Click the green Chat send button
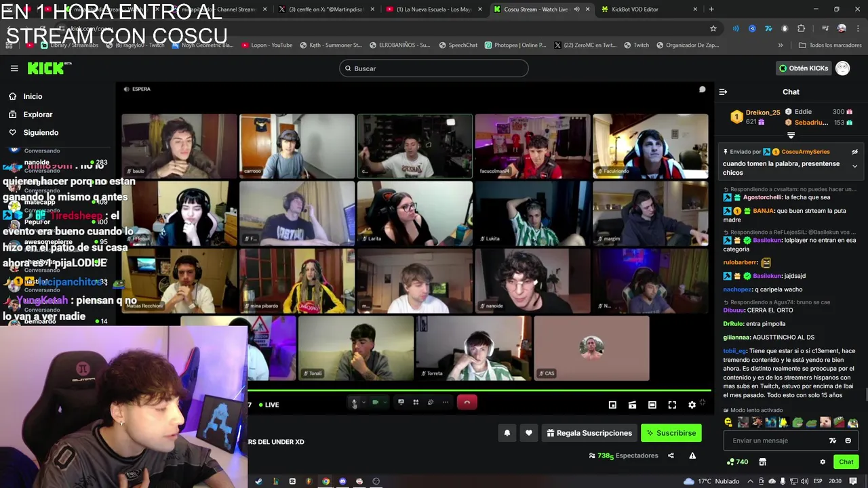 (846, 462)
